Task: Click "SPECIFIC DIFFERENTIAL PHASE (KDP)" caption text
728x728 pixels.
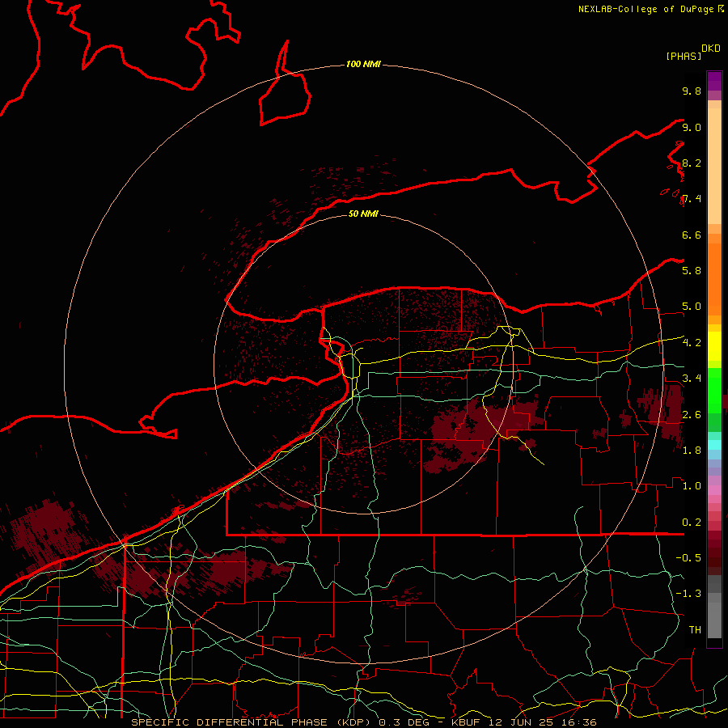Action: tap(250, 722)
